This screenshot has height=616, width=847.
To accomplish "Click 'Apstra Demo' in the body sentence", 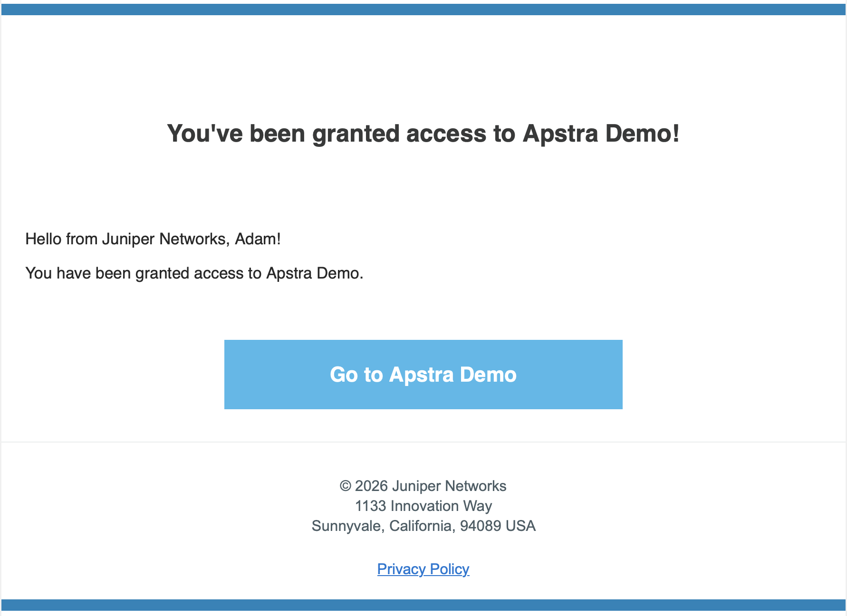I will 314,273.
